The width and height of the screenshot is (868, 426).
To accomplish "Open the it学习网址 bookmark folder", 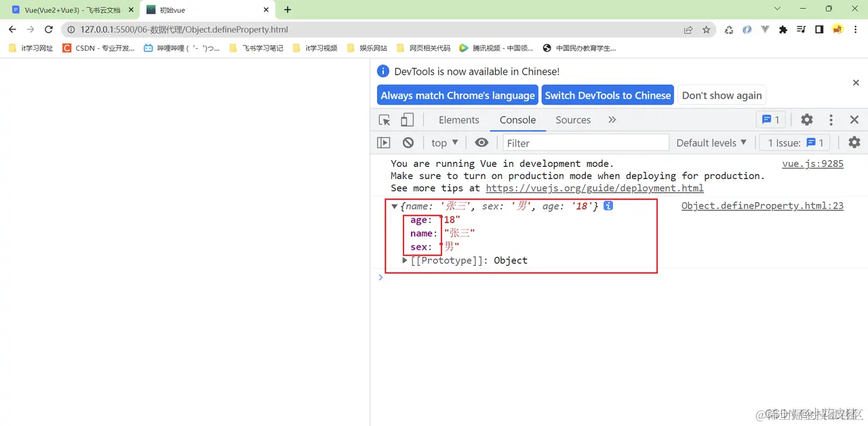I will pyautogui.click(x=31, y=48).
